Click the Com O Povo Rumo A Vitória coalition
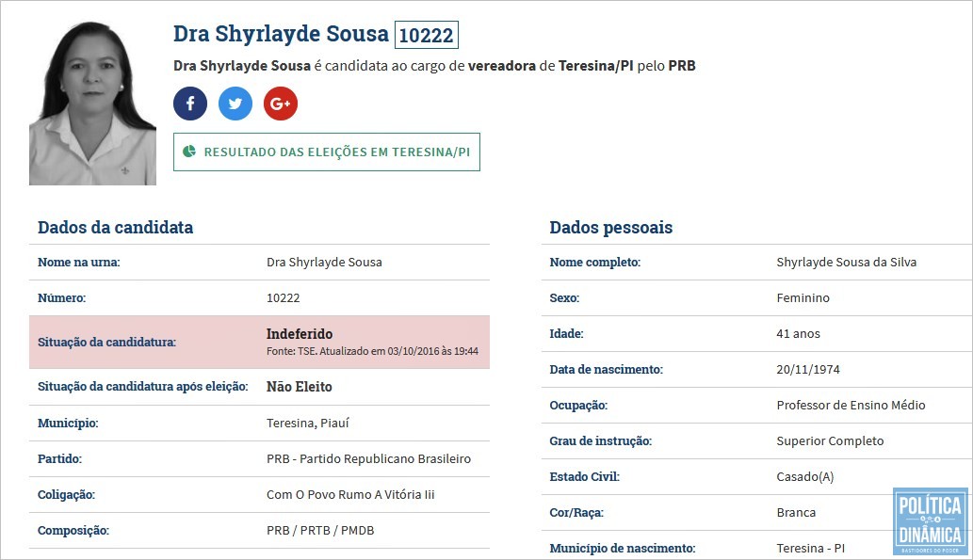The width and height of the screenshot is (973, 560). pos(350,495)
